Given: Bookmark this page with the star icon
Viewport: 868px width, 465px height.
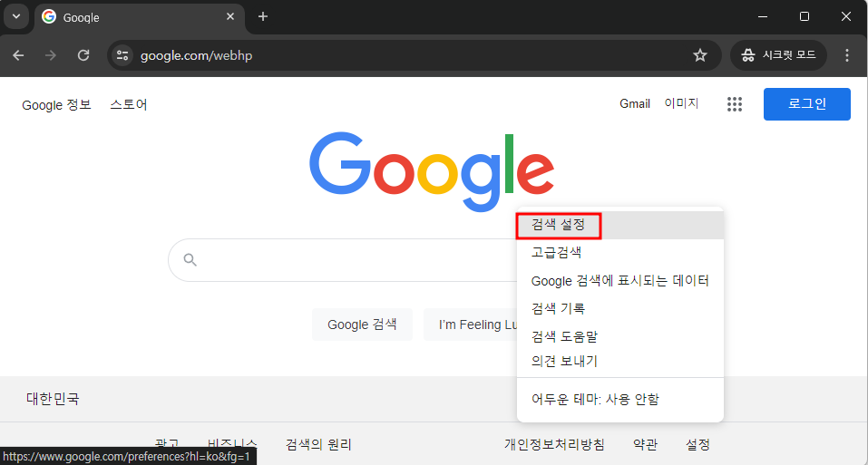Looking at the screenshot, I should tap(699, 55).
